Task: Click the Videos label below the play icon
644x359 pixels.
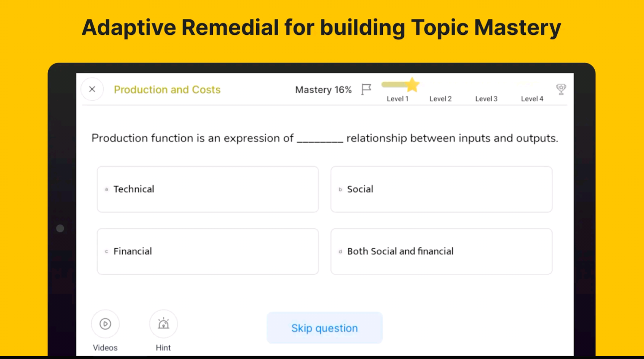Action: pos(105,348)
